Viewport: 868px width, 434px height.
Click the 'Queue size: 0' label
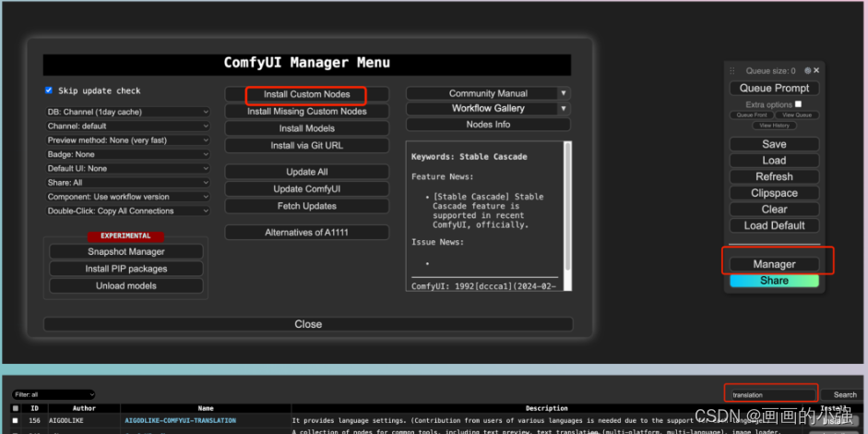(x=770, y=71)
